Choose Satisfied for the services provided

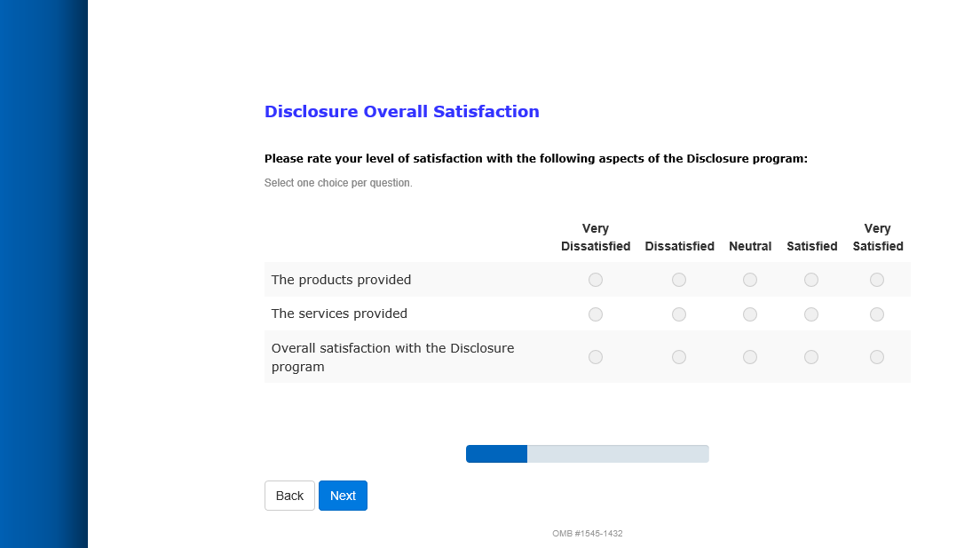pyautogui.click(x=811, y=314)
